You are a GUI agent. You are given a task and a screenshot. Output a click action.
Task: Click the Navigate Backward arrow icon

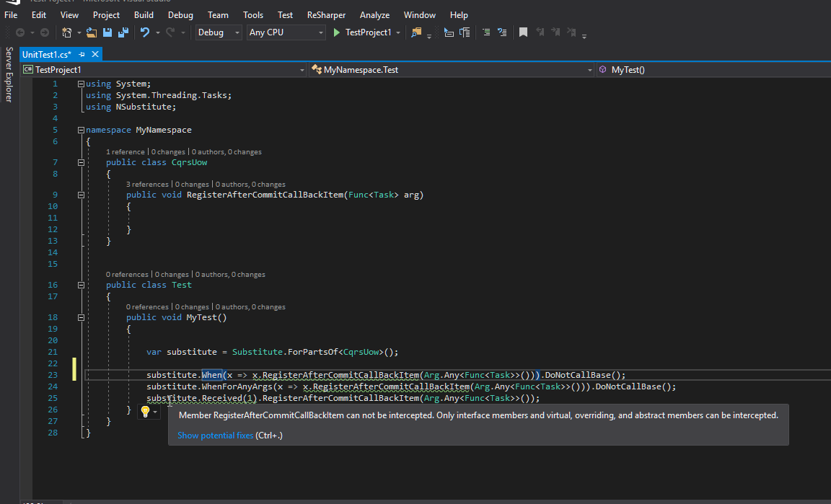tap(19, 32)
